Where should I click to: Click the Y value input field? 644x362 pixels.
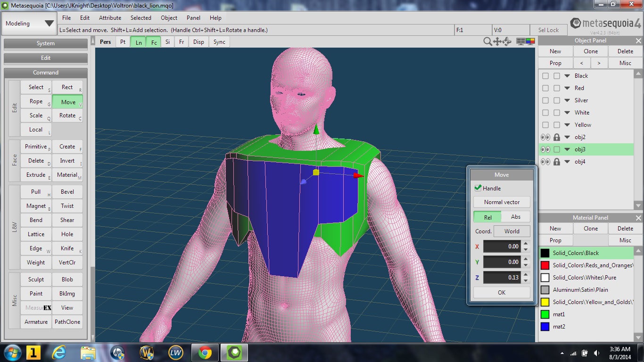pos(502,262)
